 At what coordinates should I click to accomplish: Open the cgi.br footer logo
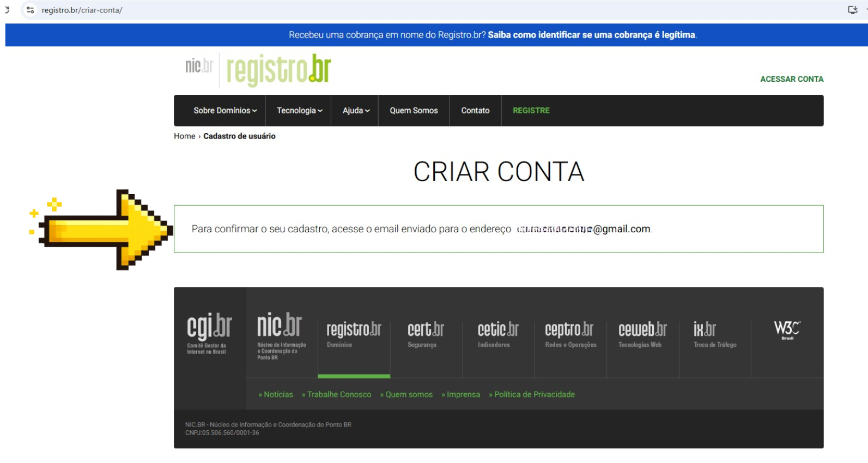[x=209, y=333]
